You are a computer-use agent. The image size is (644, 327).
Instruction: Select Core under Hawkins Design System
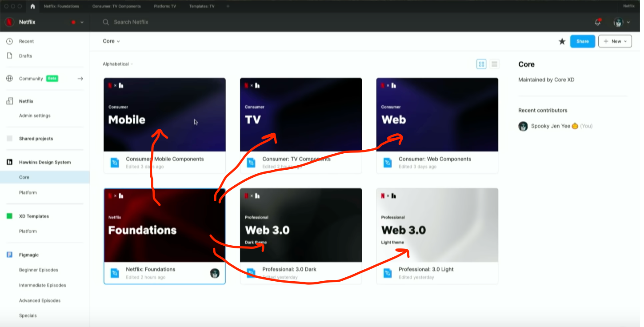(45, 177)
